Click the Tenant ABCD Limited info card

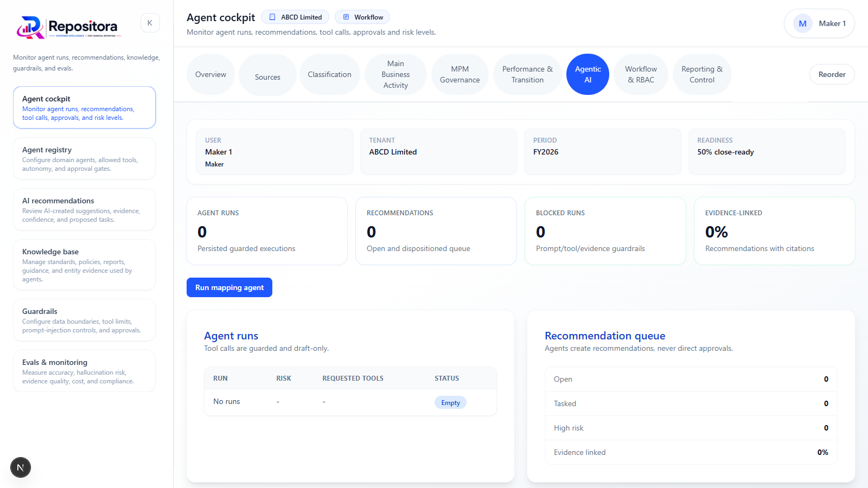tap(438, 152)
